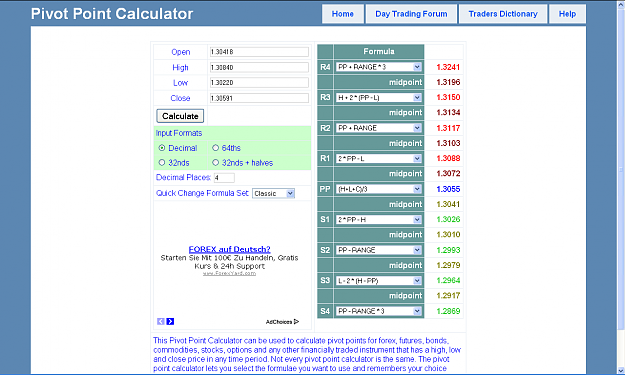Click the S2 value 1.2993

pyautogui.click(x=448, y=250)
